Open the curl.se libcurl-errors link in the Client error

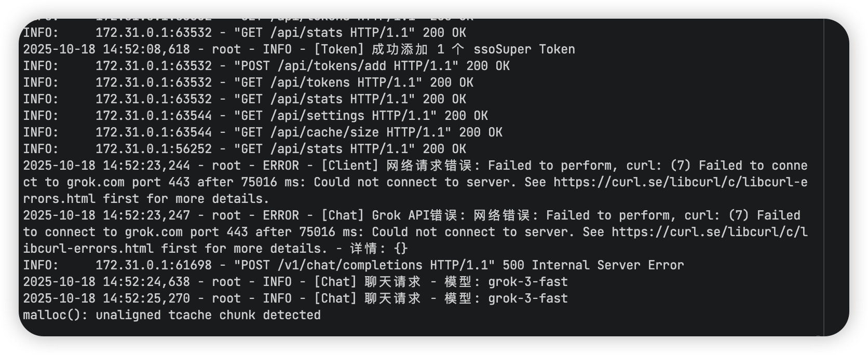680,182
